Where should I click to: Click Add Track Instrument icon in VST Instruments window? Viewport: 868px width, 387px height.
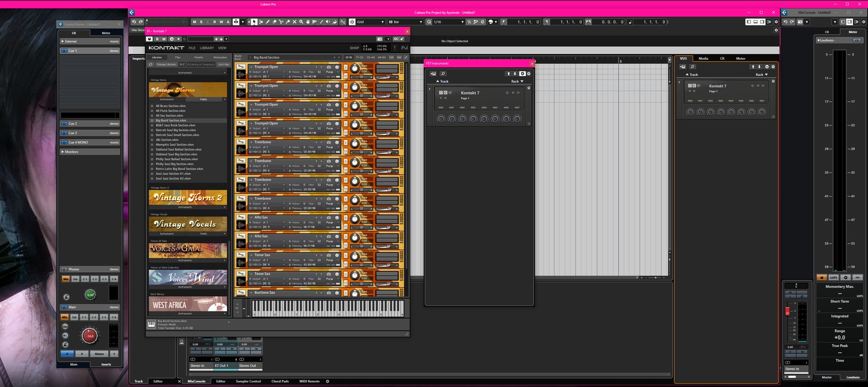(433, 74)
